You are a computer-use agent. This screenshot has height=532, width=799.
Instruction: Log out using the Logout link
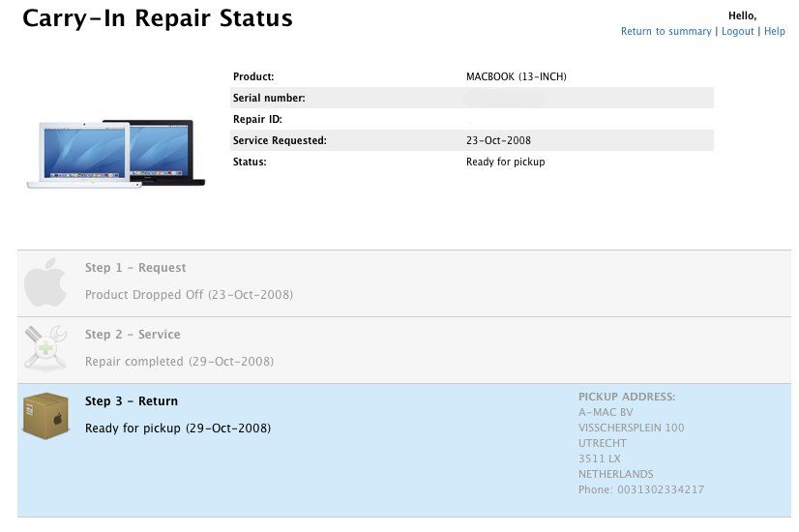[737, 32]
